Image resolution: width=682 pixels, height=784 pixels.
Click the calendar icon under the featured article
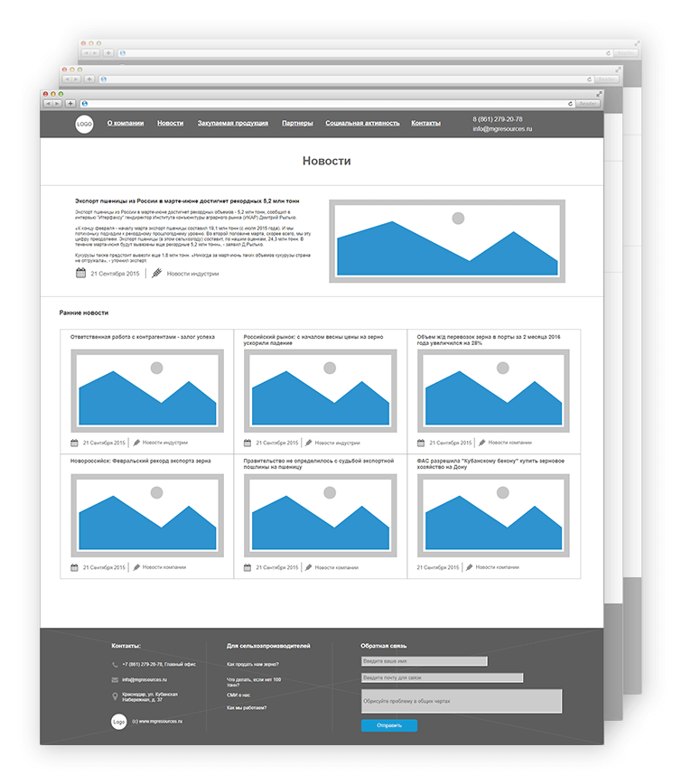pos(80,273)
